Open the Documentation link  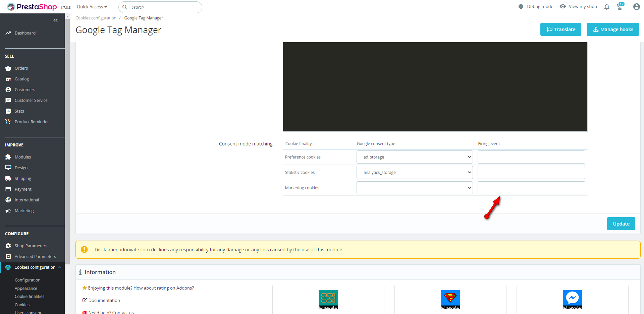click(x=104, y=301)
